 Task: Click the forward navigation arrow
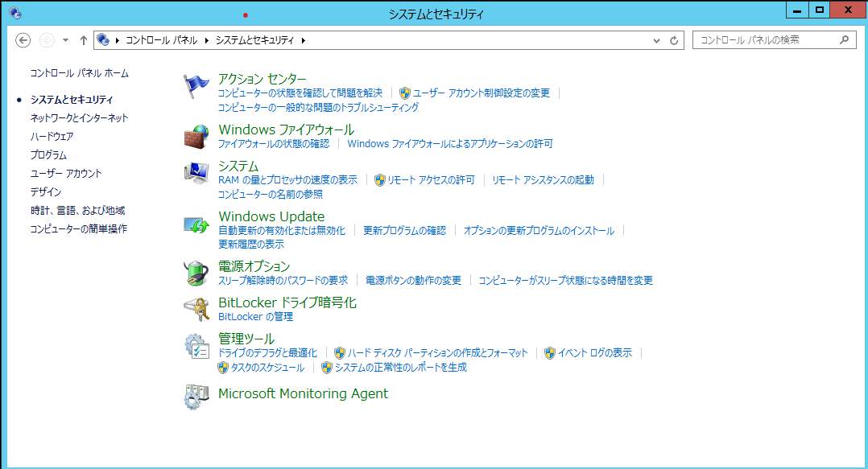[x=47, y=40]
